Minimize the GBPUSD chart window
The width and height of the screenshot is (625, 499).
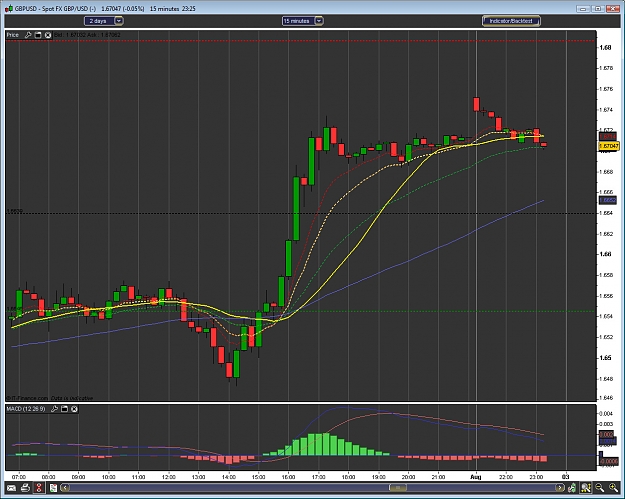click(583, 8)
